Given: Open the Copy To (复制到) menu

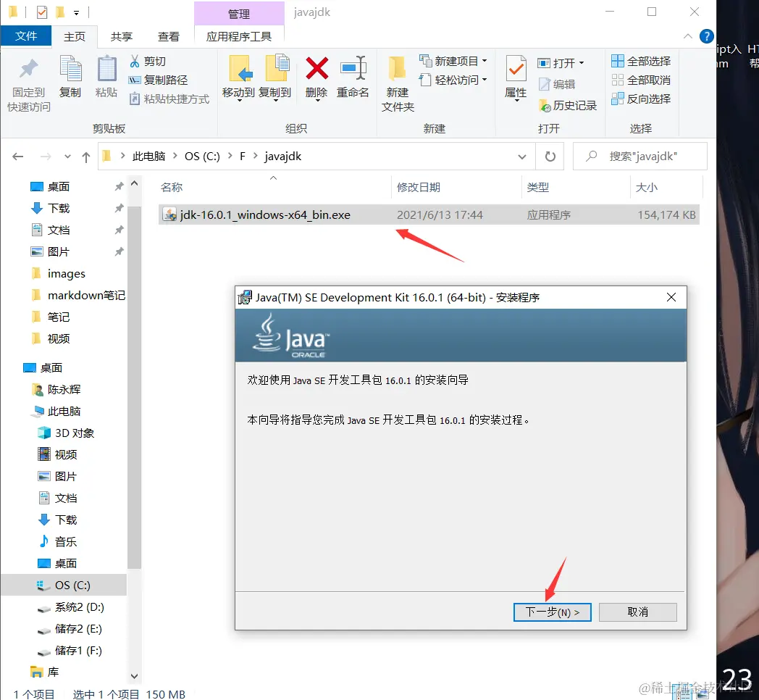Looking at the screenshot, I should click(275, 78).
